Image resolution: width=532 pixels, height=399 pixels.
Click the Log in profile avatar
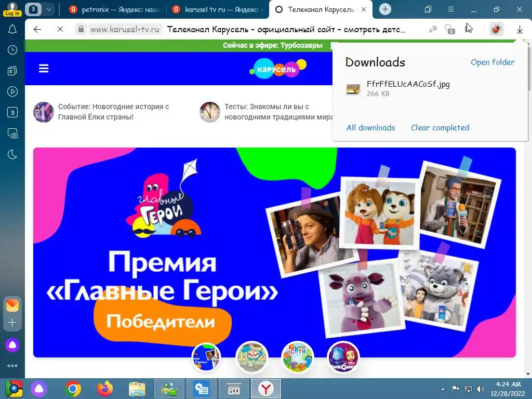[12, 9]
